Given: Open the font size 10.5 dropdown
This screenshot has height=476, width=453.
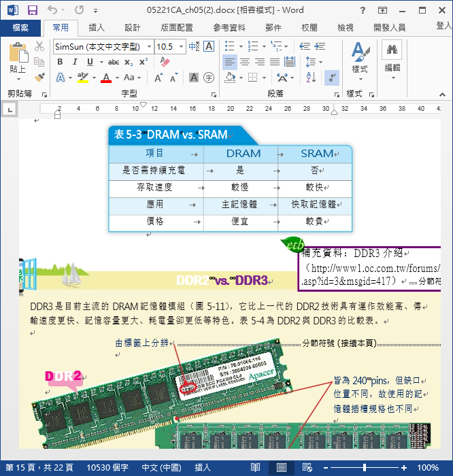Looking at the screenshot, I should coord(181,47).
